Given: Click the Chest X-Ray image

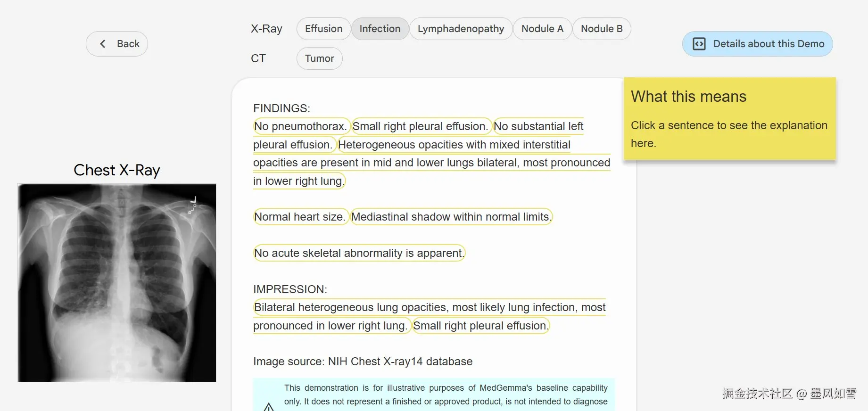Looking at the screenshot, I should tap(117, 283).
